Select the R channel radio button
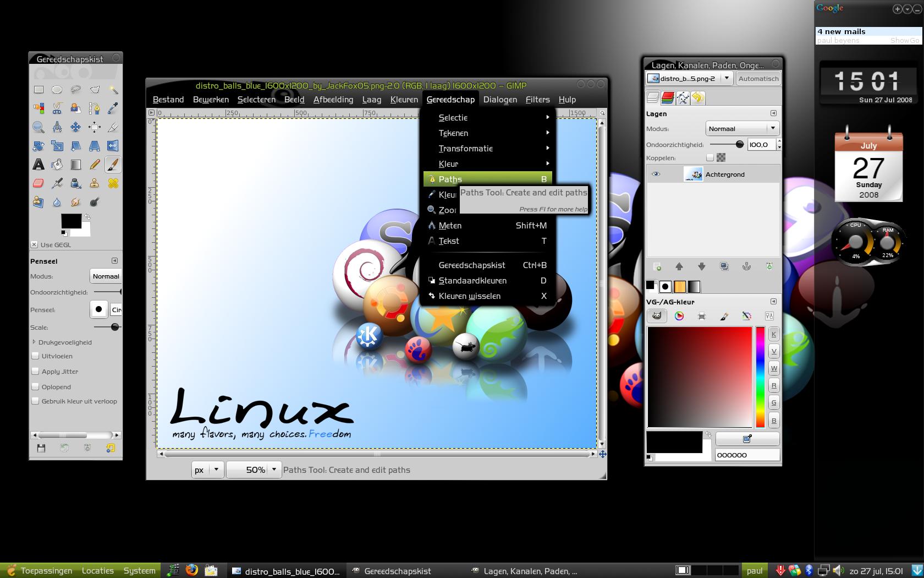 click(774, 386)
